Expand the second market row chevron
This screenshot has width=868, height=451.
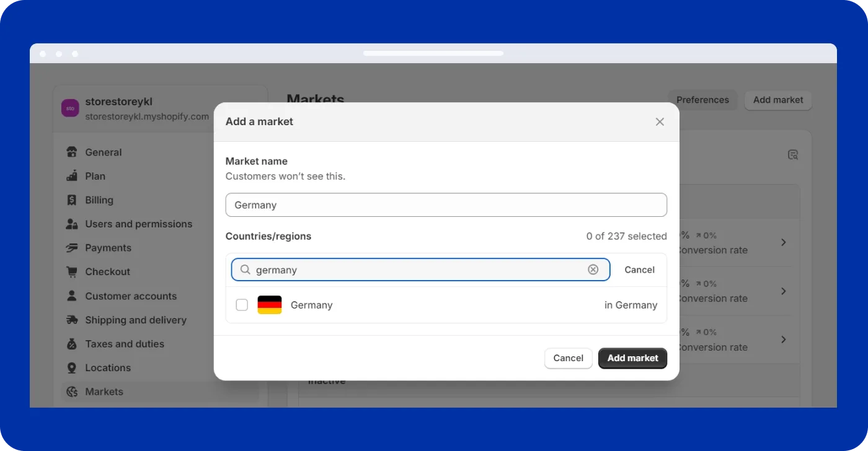tap(784, 291)
